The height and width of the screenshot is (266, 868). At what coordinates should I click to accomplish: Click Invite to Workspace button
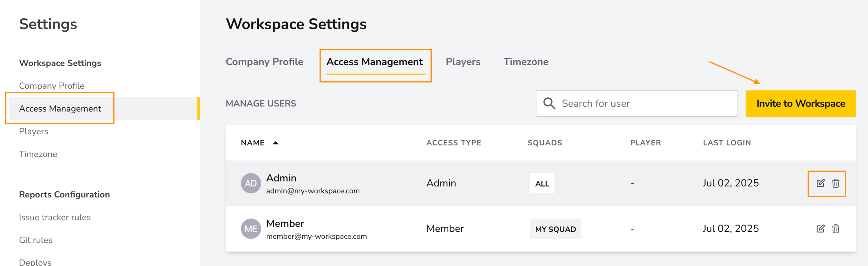pos(801,104)
